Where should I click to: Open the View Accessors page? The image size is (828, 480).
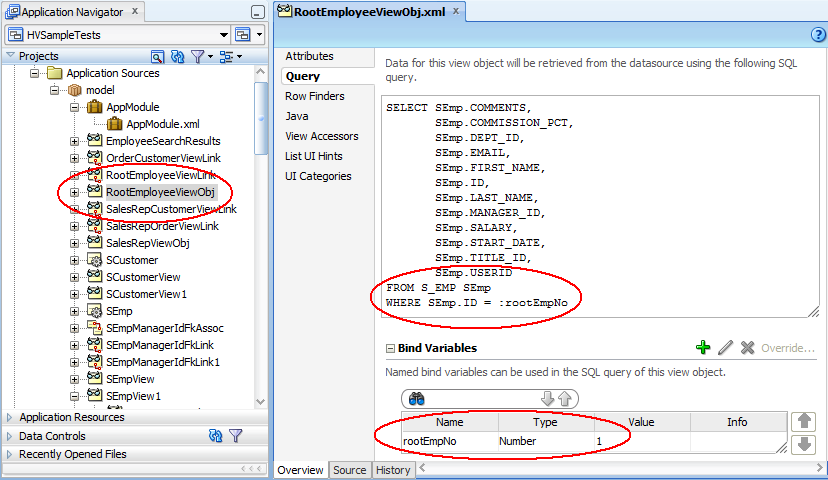point(322,136)
